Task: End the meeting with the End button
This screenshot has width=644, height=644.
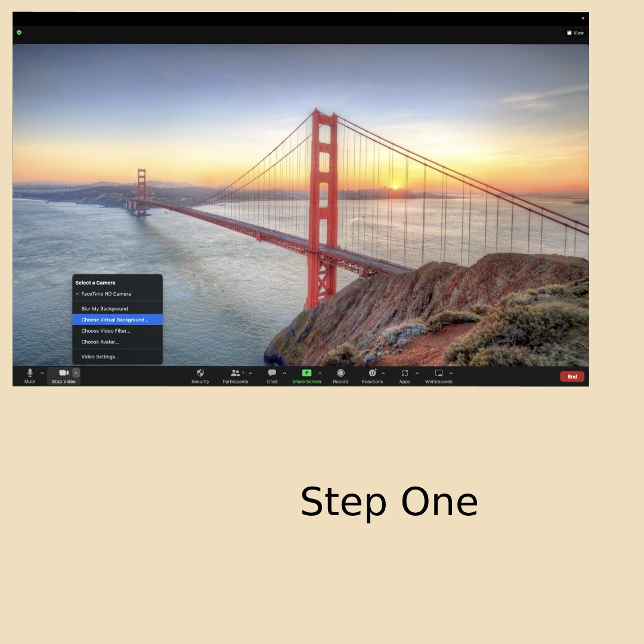Action: pos(572,376)
